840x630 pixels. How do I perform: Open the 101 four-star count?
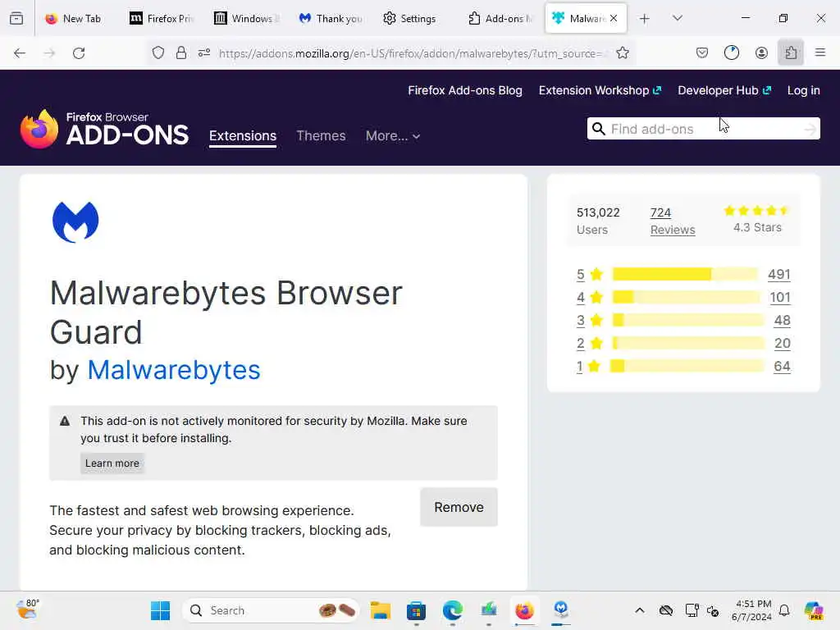pos(780,297)
